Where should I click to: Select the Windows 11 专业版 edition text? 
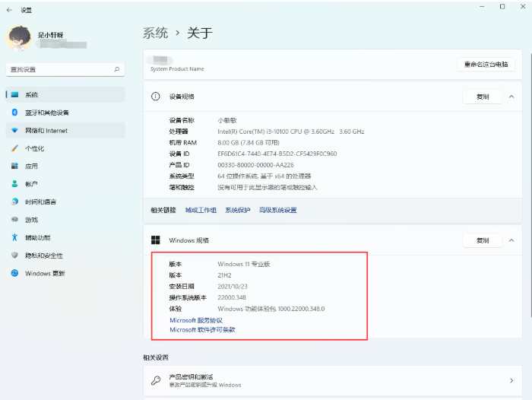click(244, 264)
